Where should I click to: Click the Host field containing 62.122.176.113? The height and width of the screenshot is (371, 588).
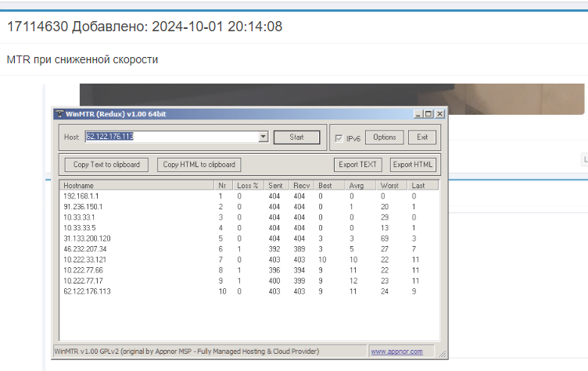172,137
